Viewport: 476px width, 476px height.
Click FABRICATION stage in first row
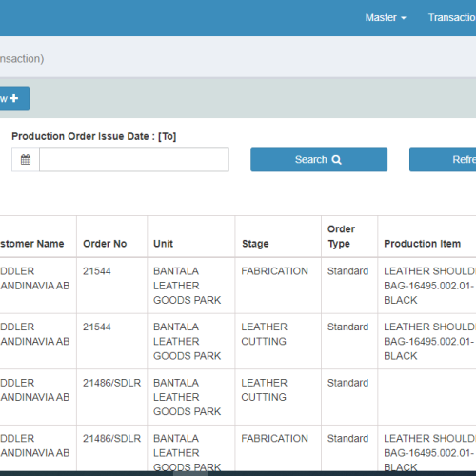click(274, 271)
